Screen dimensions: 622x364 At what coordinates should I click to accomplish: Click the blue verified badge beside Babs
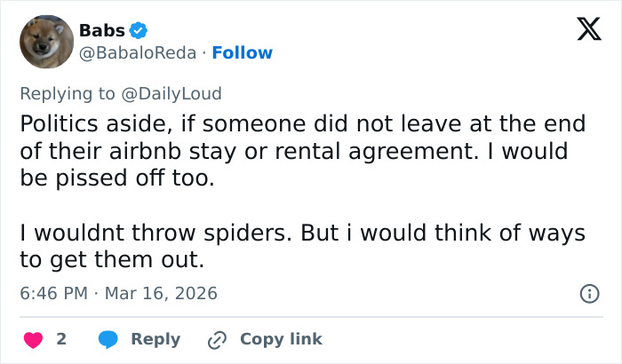click(139, 30)
